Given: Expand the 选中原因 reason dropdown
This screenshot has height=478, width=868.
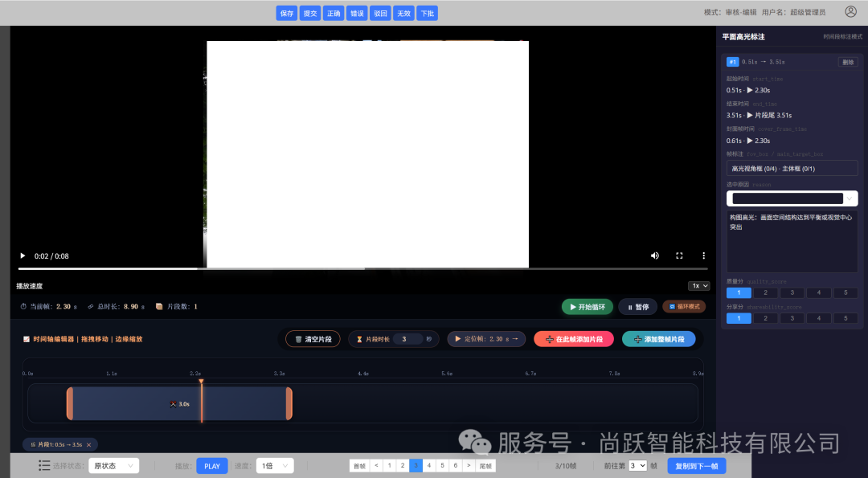Looking at the screenshot, I should pyautogui.click(x=792, y=198).
